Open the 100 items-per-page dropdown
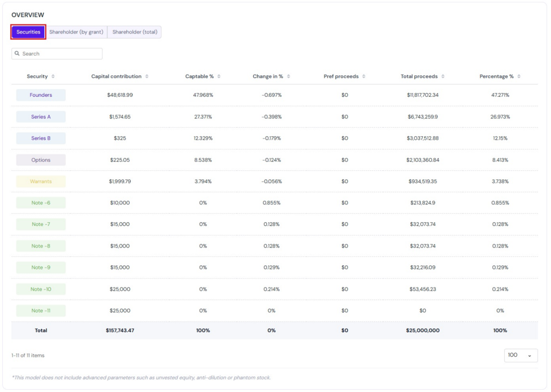The height and width of the screenshot is (392, 551). pyautogui.click(x=520, y=355)
